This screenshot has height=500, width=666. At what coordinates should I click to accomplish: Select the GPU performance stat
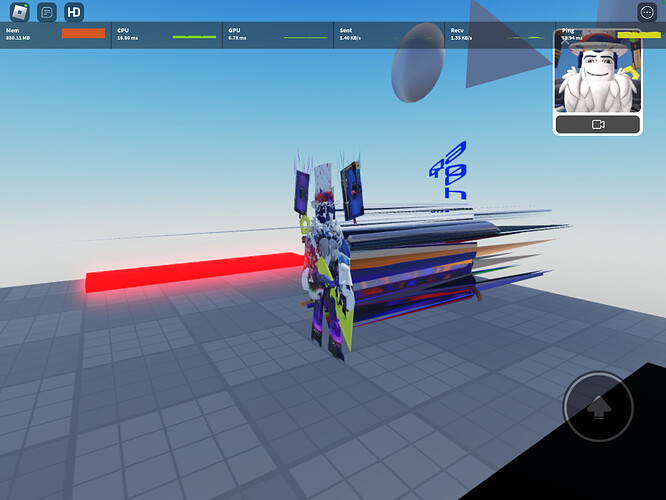click(278, 34)
